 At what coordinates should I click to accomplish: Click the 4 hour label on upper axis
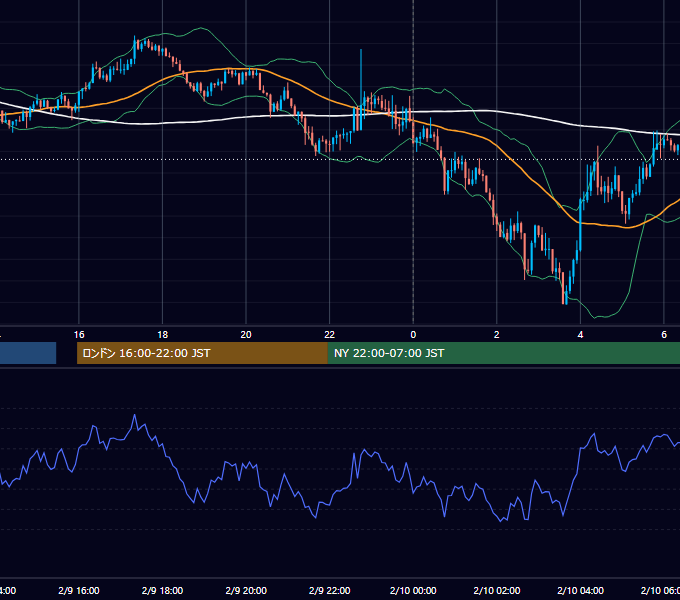(x=580, y=335)
